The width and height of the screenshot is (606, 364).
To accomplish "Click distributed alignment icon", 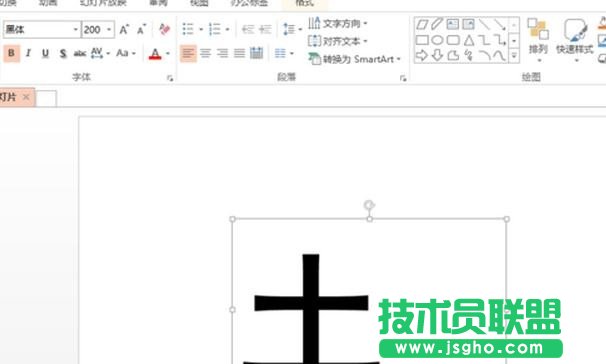I will point(256,53).
